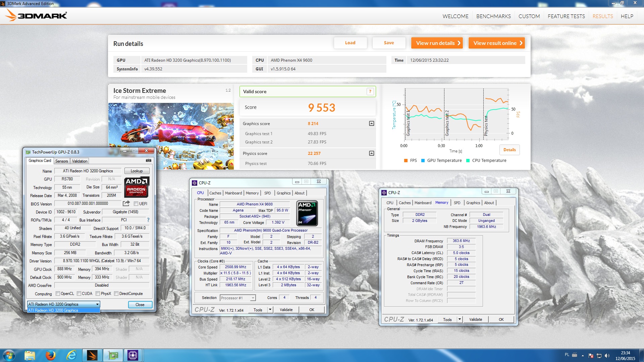The image size is (644, 362).
Task: Open the HELP tab in 3DMark
Action: 627,16
